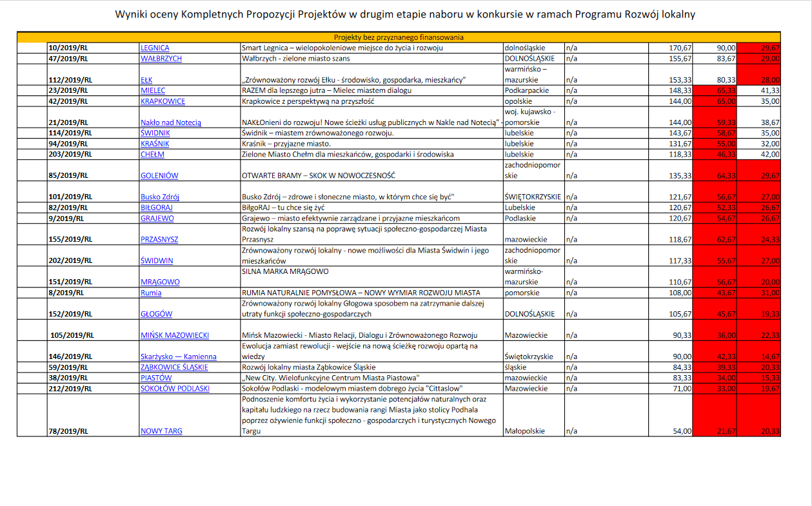Open the GRAJEWO link
This screenshot has width=812, height=506.
pos(157,218)
